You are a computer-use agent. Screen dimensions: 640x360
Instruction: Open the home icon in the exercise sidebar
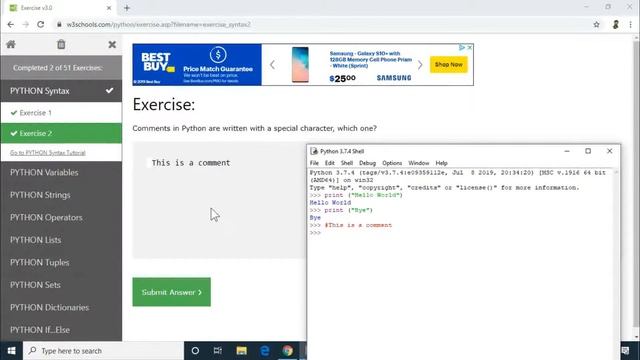pyautogui.click(x=11, y=44)
